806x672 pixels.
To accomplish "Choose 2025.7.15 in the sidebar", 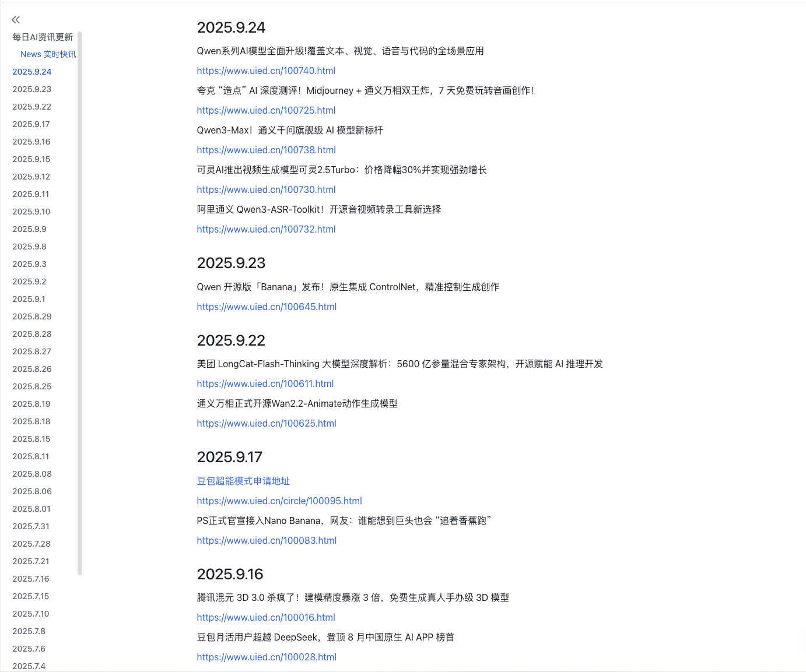I will [31, 596].
